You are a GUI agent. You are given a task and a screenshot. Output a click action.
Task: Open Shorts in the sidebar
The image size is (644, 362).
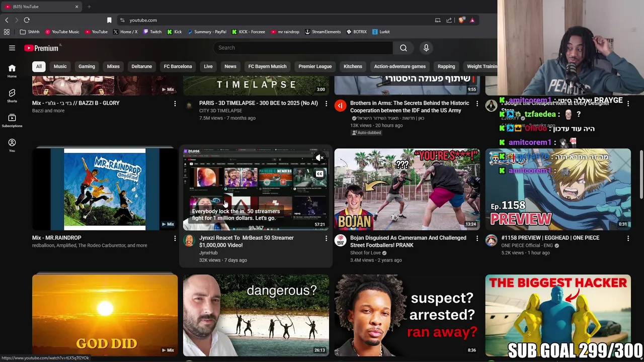[12, 96]
